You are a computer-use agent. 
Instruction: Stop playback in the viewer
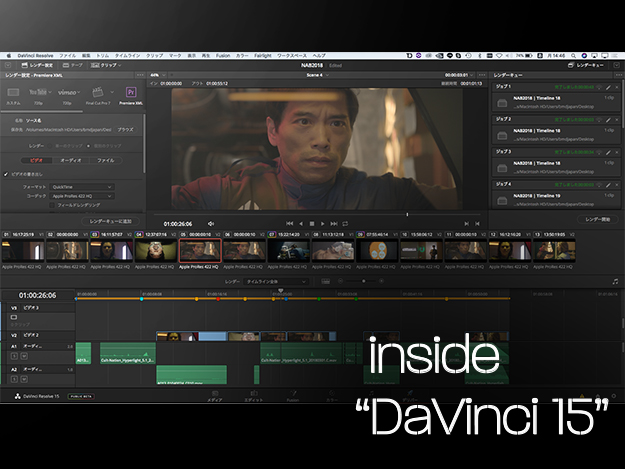coord(312,224)
